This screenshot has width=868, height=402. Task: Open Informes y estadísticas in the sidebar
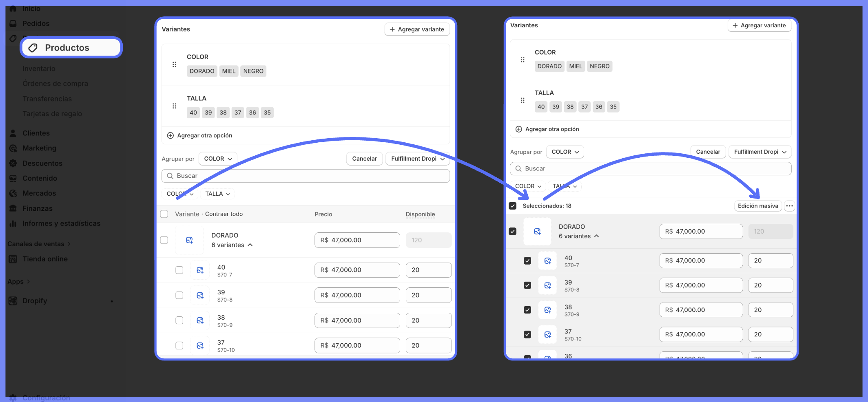(61, 223)
